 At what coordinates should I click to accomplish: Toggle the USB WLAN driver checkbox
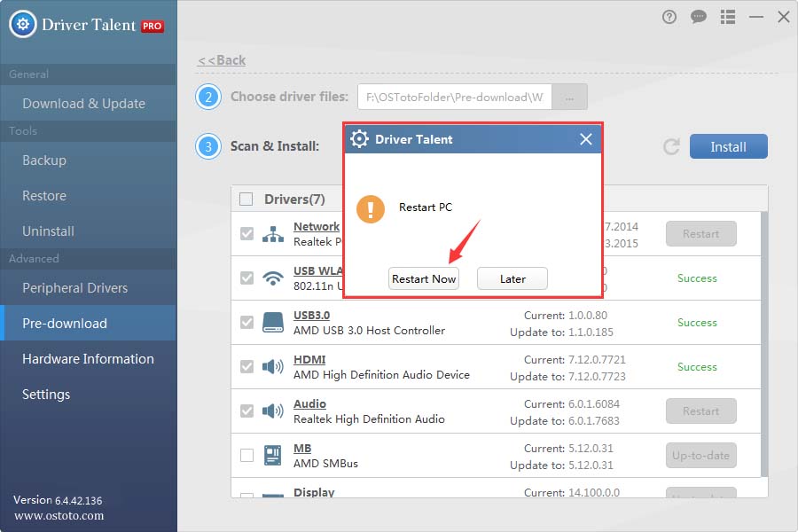click(246, 278)
